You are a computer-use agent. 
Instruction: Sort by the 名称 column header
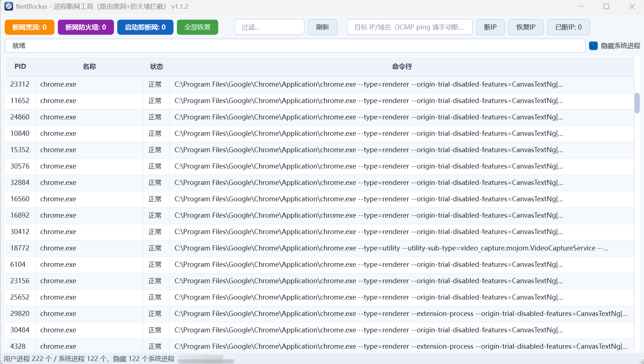89,67
